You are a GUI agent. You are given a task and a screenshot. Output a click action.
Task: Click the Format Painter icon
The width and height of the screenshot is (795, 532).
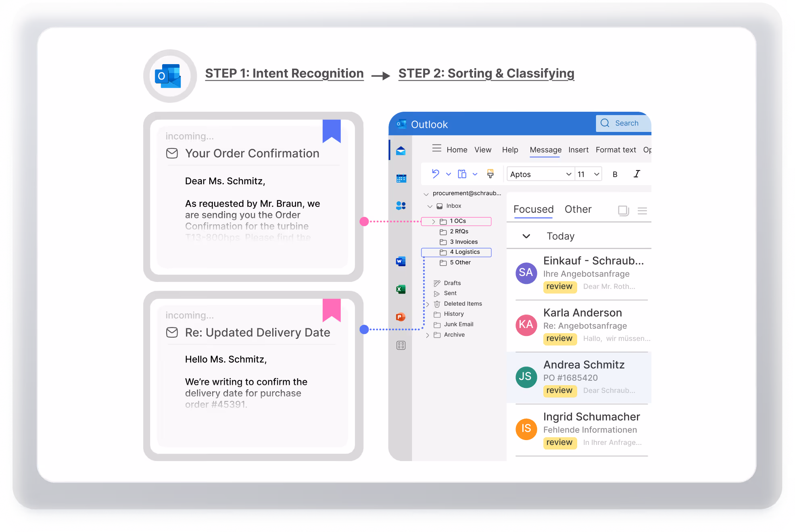pyautogui.click(x=490, y=174)
